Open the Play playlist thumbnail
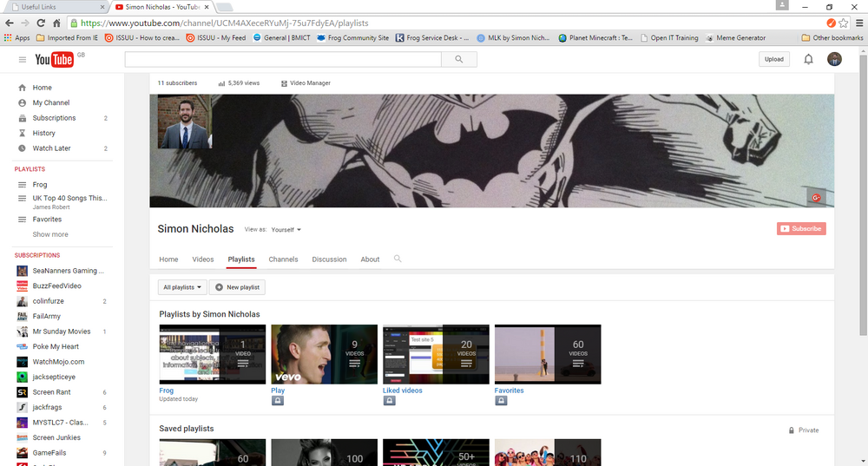 pyautogui.click(x=324, y=354)
